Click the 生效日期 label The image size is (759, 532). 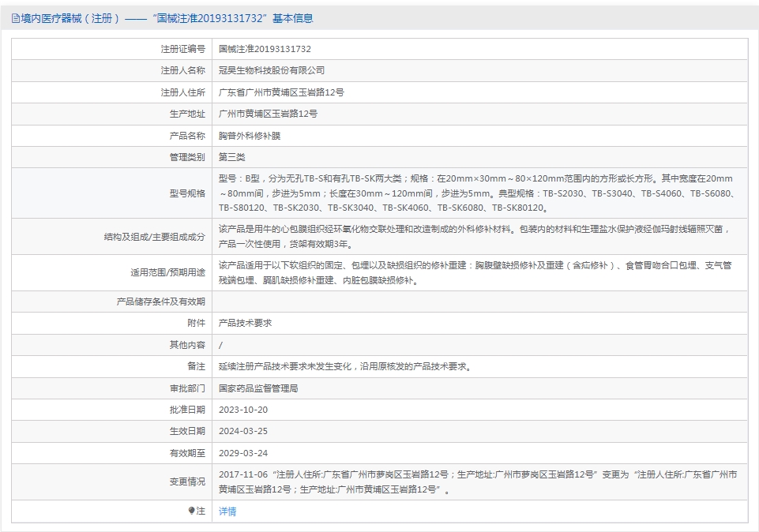pos(187,431)
